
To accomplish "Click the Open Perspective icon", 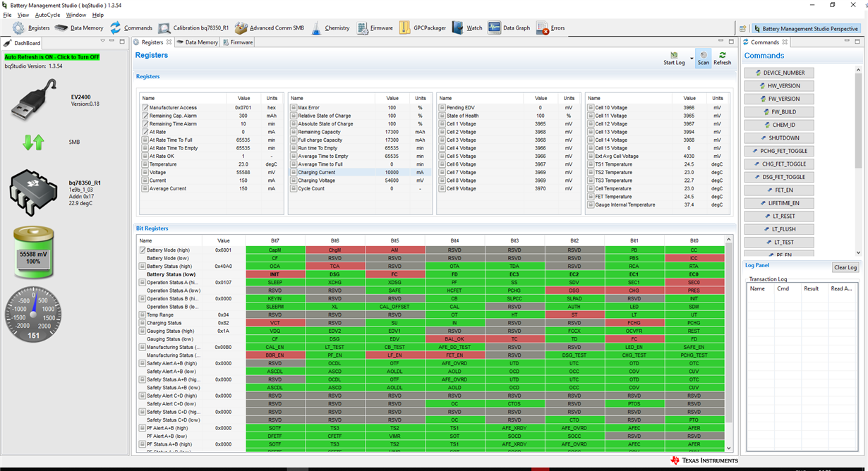I will pos(742,29).
